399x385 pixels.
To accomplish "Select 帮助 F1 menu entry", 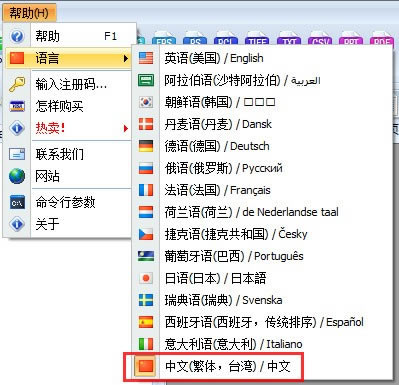I will (70, 36).
